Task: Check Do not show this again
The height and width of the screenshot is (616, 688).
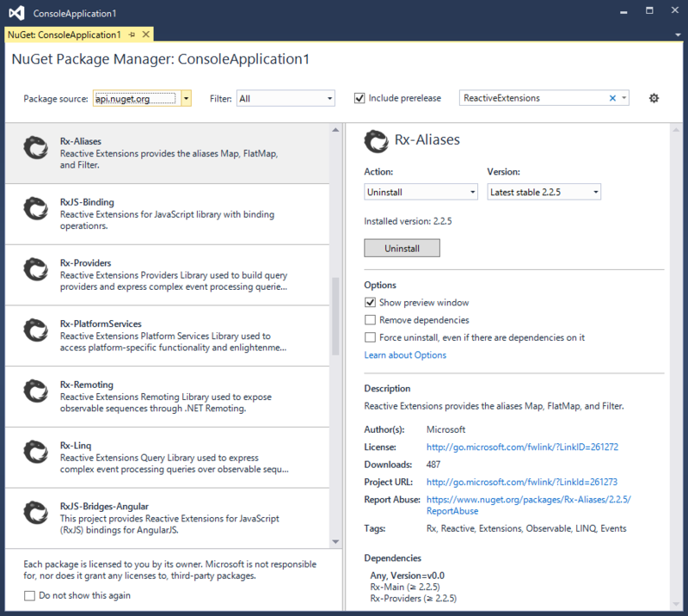Action: [29, 596]
